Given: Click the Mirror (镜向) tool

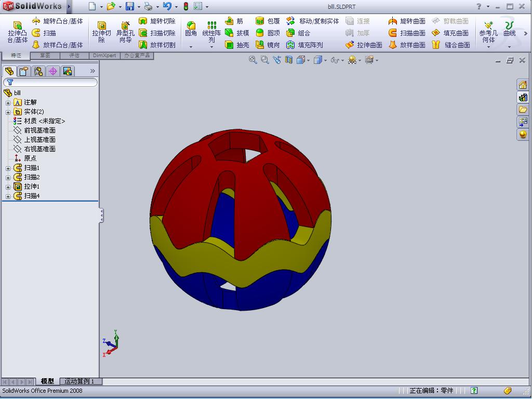Looking at the screenshot, I should [x=268, y=45].
